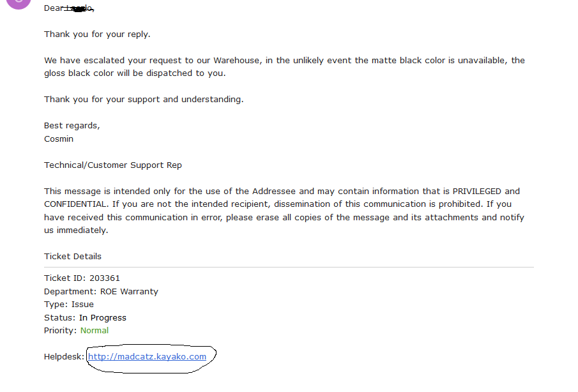Screen dimensions: 578x392
Task: Click the Technical/Customer Support Rep title
Action: (x=113, y=165)
